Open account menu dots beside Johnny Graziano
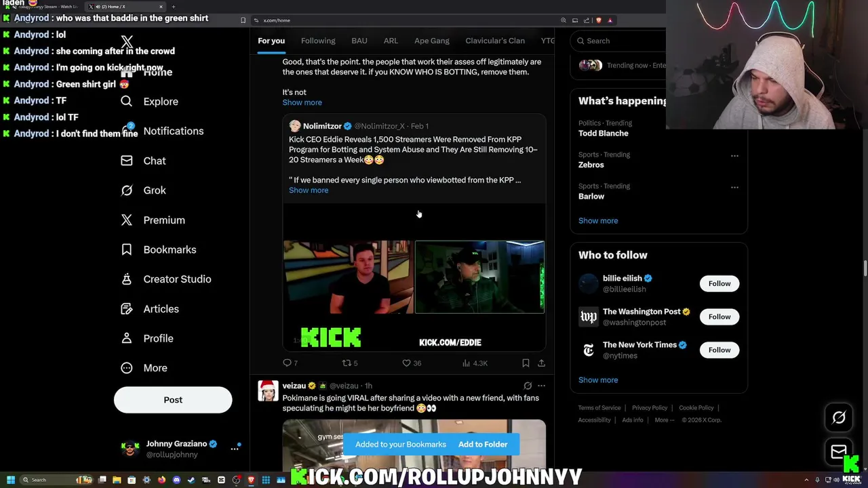 tap(235, 449)
